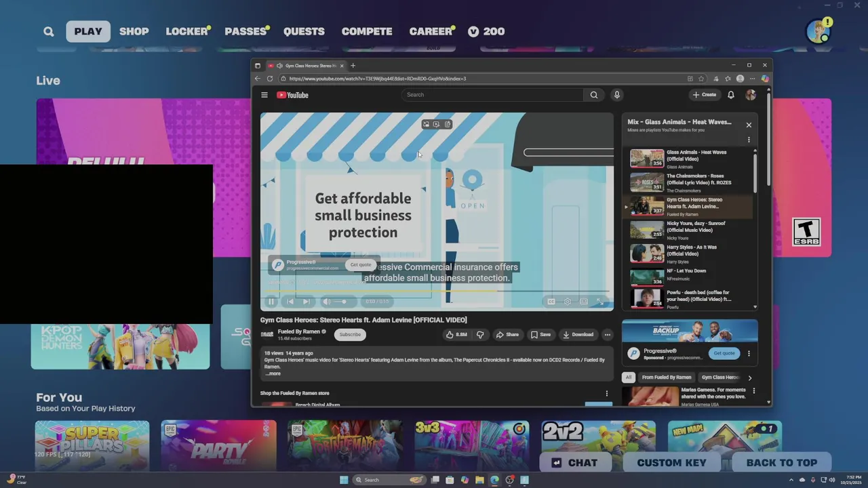The image size is (868, 488).
Task: Open a new browser tab
Action: [353, 66]
